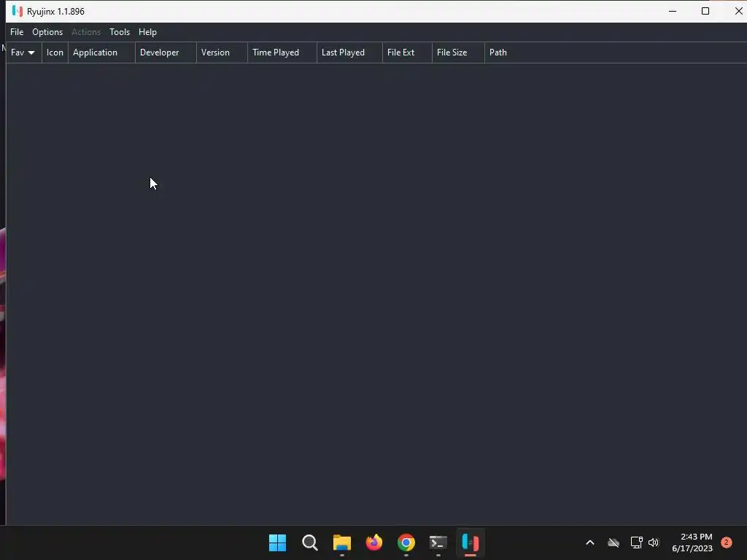Sort games by Application column
The width and height of the screenshot is (747, 560).
pyautogui.click(x=101, y=52)
